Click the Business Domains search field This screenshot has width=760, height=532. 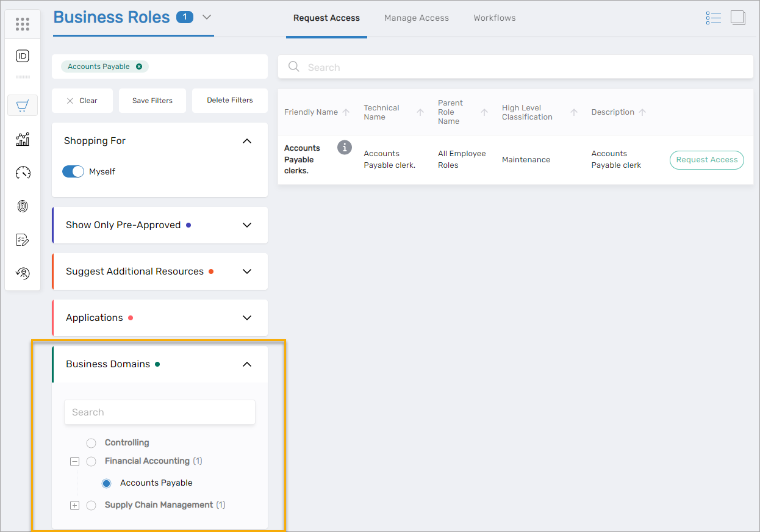[159, 412]
